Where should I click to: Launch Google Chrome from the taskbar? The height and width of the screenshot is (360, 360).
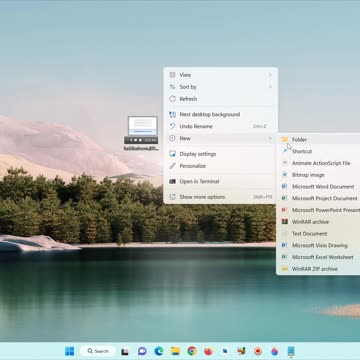tap(192, 351)
